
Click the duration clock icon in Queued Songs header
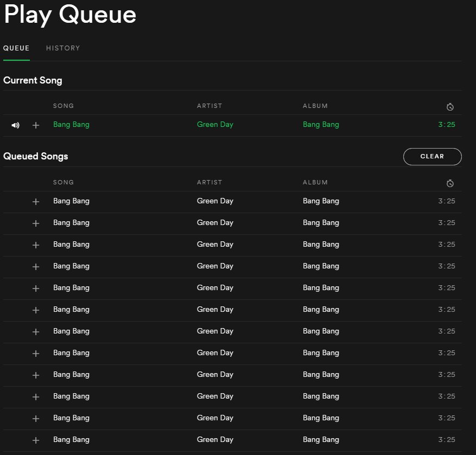pos(450,183)
